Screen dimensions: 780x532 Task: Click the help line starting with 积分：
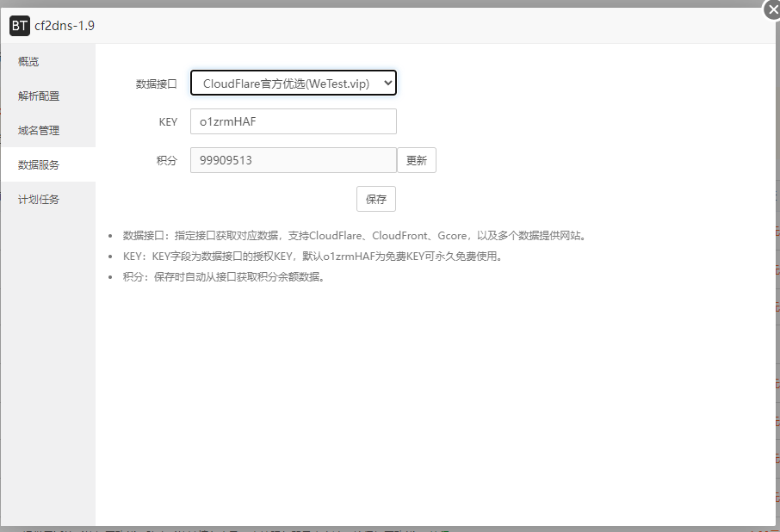tap(225, 277)
